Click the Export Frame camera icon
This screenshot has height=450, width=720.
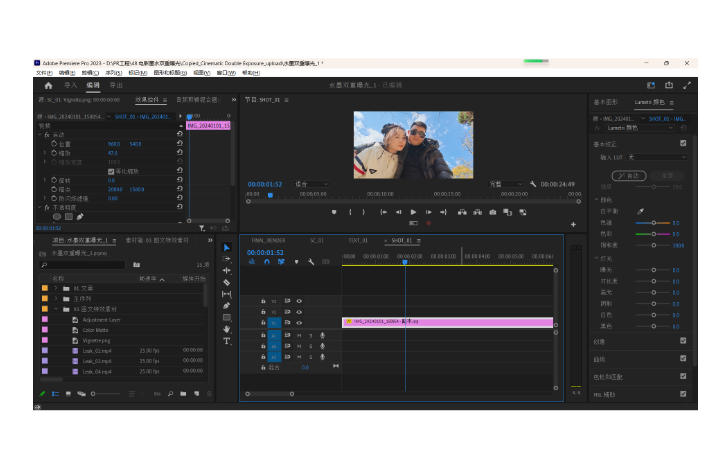tap(493, 212)
